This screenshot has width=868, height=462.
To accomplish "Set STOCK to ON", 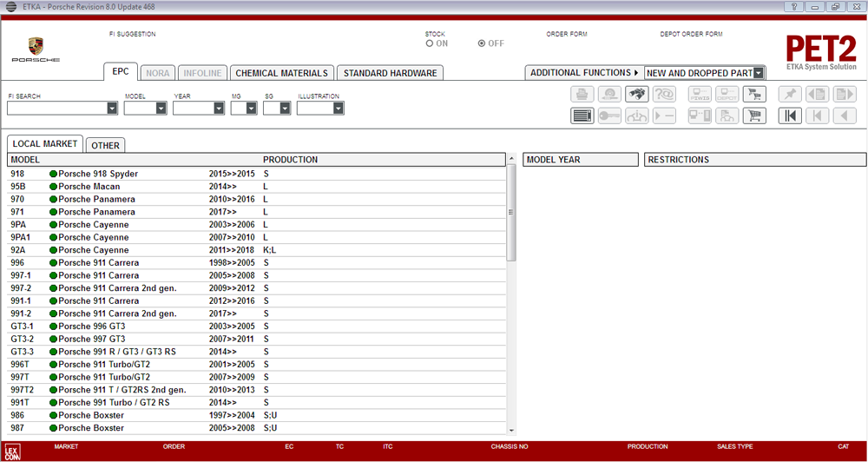I will click(429, 43).
